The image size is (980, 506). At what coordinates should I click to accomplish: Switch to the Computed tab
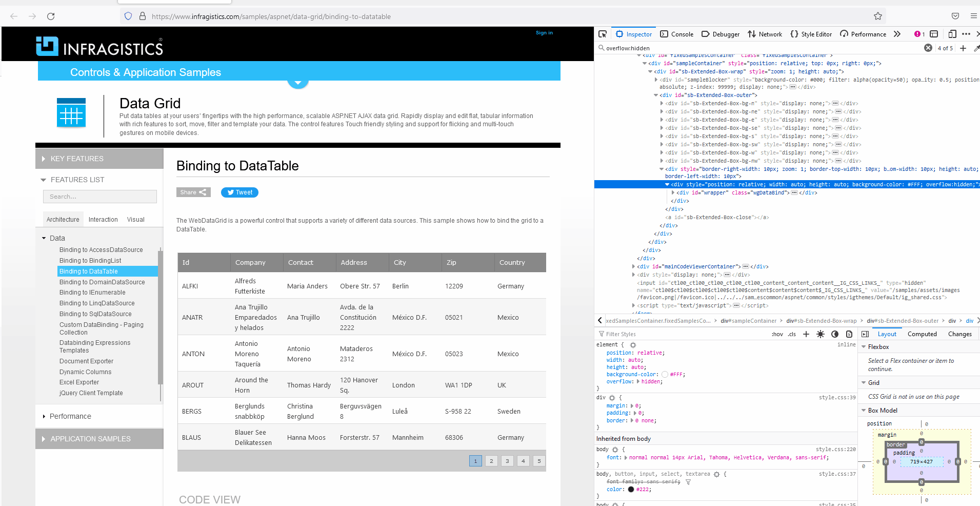pos(922,334)
